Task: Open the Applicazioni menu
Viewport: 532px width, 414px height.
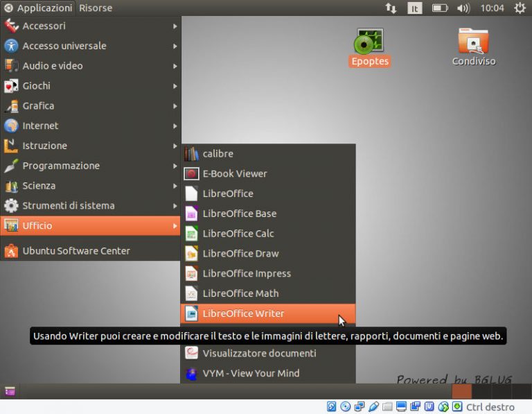Action: coord(38,8)
